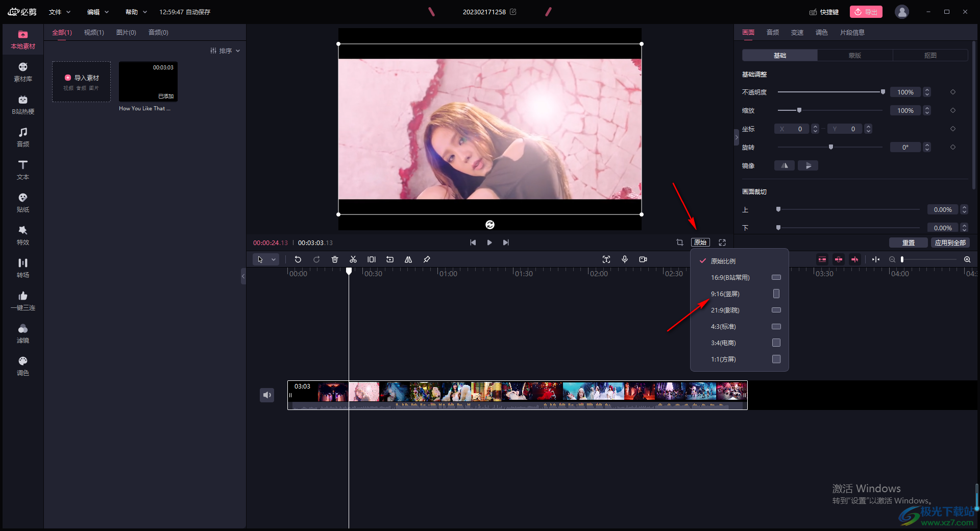The image size is (980, 531).
Task: Open the 调色 color grading sidebar panel
Action: tap(23, 367)
